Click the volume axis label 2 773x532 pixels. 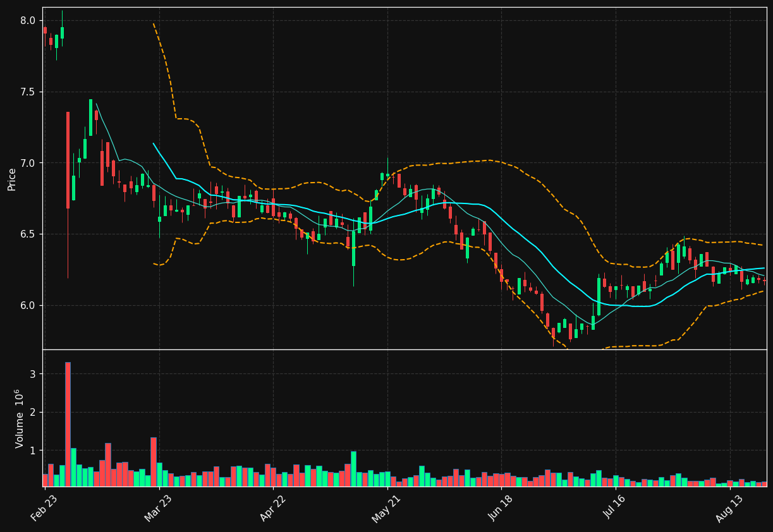33,413
